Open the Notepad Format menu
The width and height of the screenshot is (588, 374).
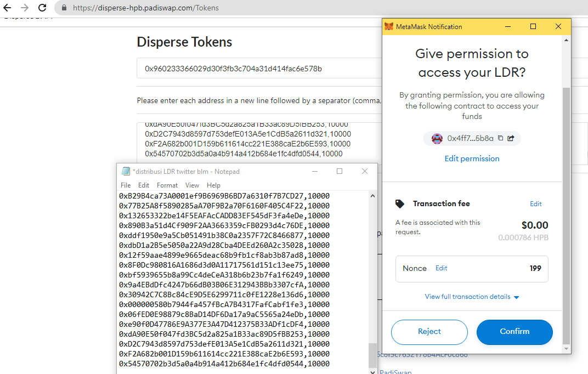[x=167, y=185]
